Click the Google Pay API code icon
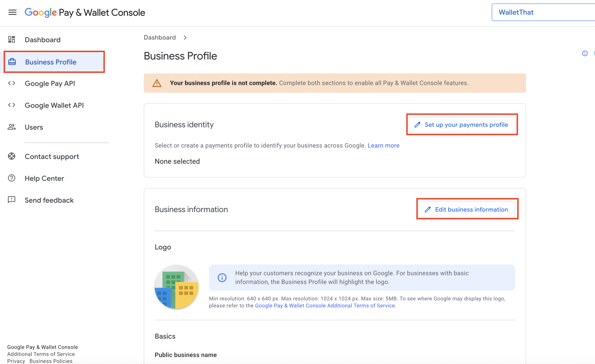 pyautogui.click(x=12, y=83)
